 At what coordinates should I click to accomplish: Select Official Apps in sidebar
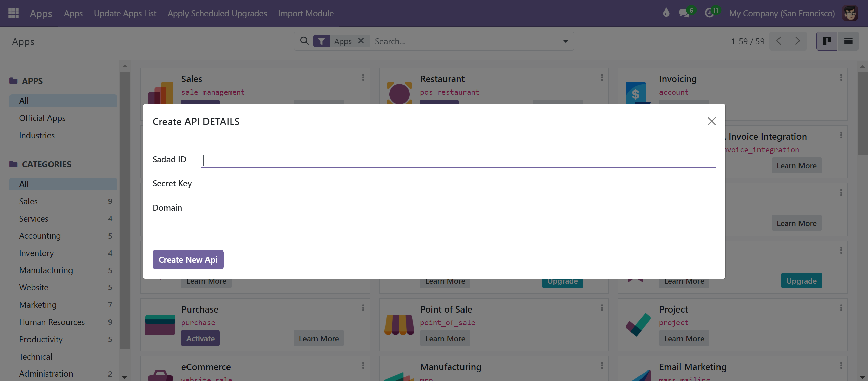tap(63, 118)
